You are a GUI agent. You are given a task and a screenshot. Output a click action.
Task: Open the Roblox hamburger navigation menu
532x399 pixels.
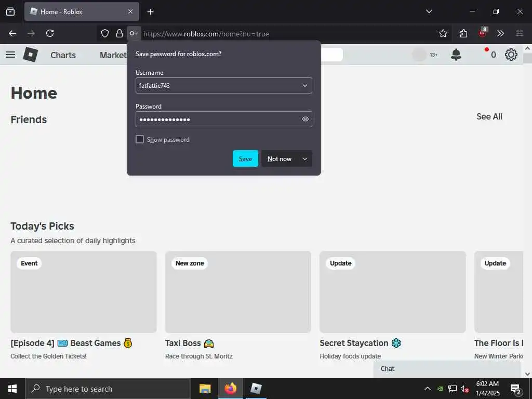[x=10, y=55]
